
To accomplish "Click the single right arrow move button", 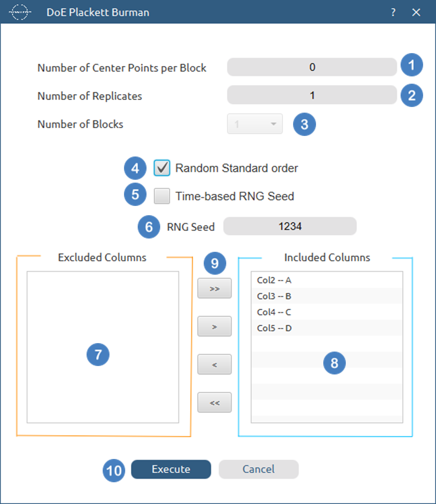I will click(x=214, y=326).
